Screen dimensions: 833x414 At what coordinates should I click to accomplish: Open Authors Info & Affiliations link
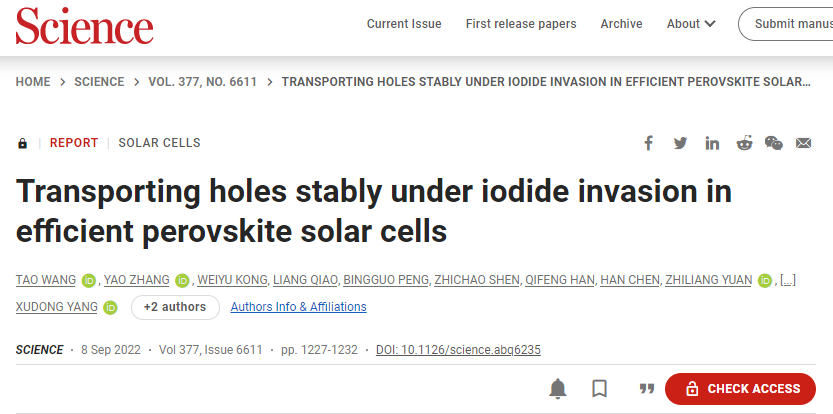298,307
